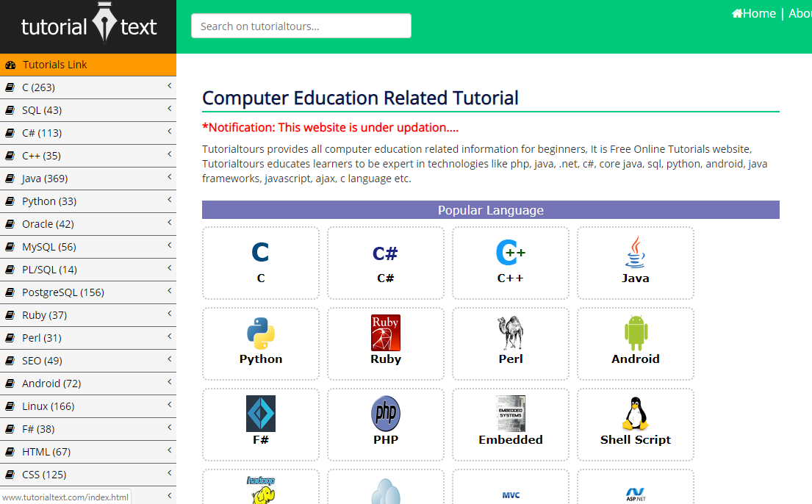Open the Java coffee cup logo
The width and height of the screenshot is (812, 504).
coord(636,252)
